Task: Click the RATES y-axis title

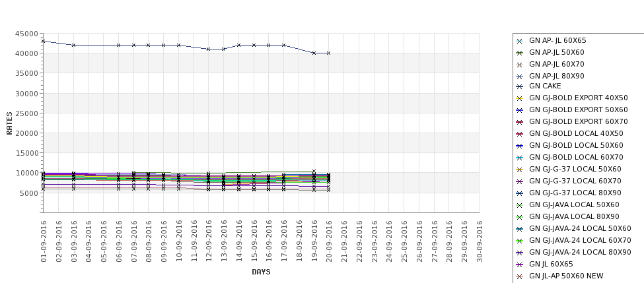Action: coord(9,123)
